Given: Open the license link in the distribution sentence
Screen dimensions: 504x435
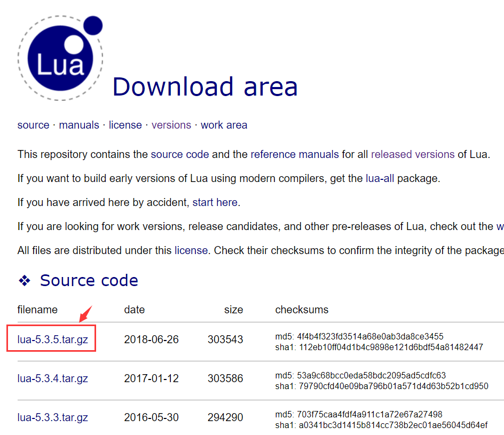Looking at the screenshot, I should pos(191,250).
